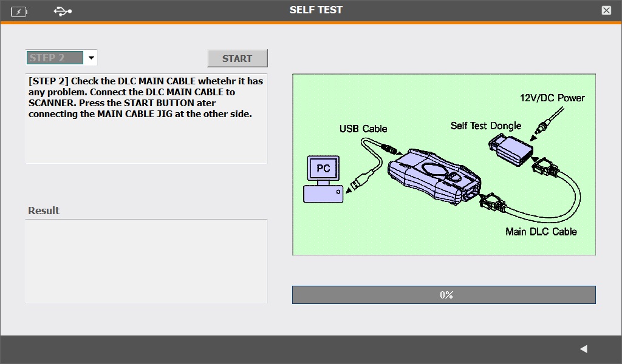This screenshot has width=622, height=364.
Task: Click the Self Test Dongle illustration
Action: (511, 150)
